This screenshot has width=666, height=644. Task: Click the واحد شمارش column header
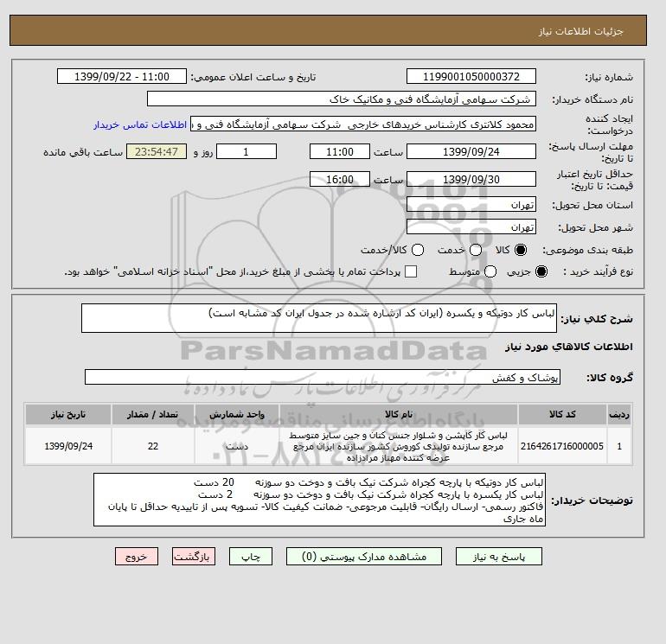pos(237,414)
